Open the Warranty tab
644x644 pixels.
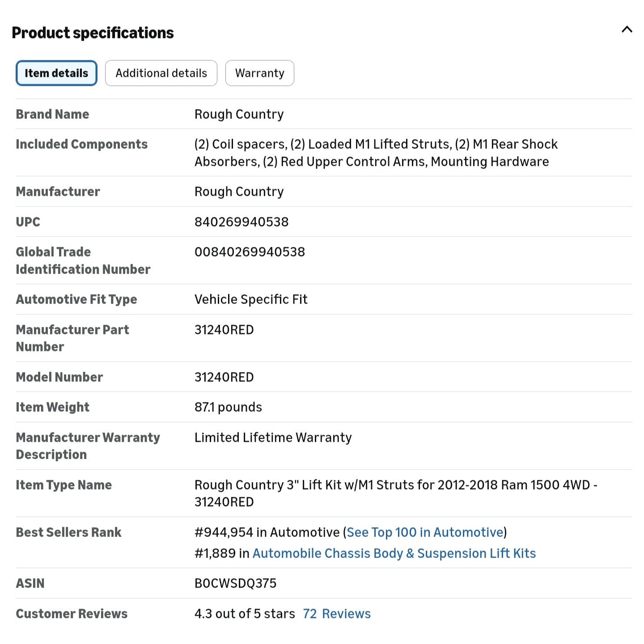click(x=259, y=73)
